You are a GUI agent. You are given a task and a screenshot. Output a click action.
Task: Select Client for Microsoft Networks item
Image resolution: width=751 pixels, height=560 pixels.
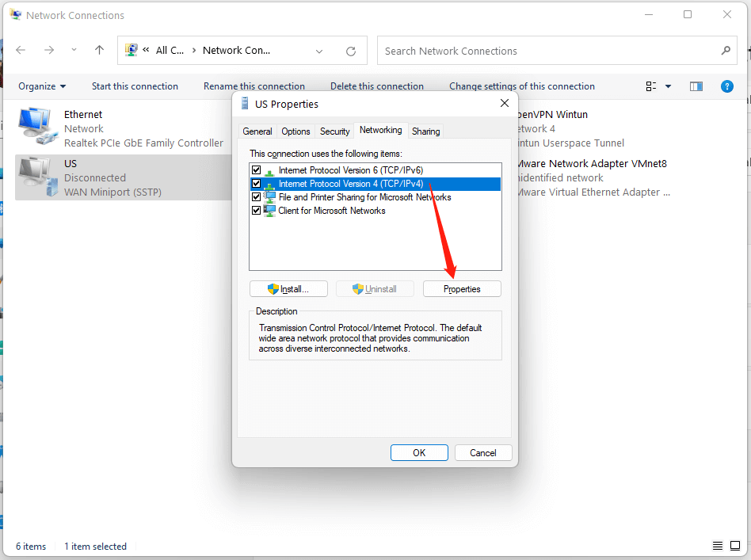coord(332,211)
